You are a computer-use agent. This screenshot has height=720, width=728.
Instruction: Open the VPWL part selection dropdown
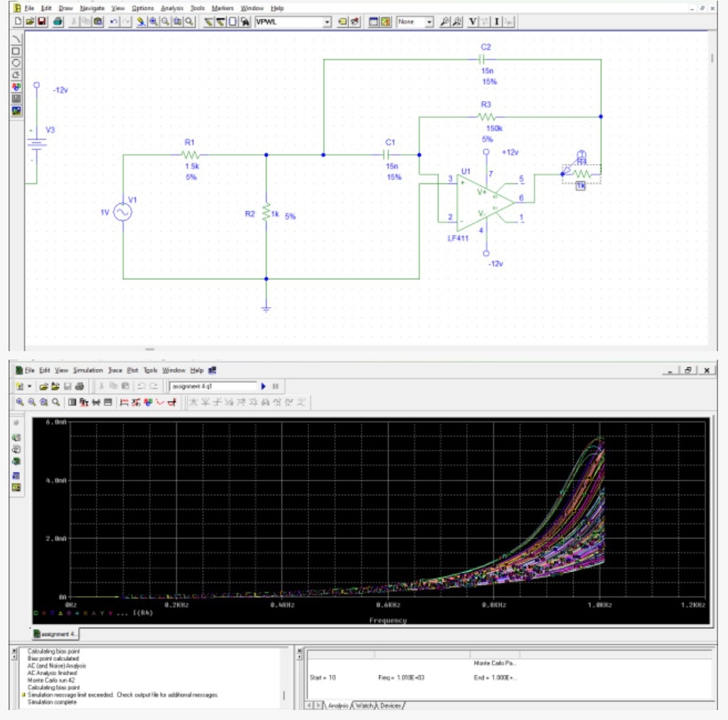[327, 22]
